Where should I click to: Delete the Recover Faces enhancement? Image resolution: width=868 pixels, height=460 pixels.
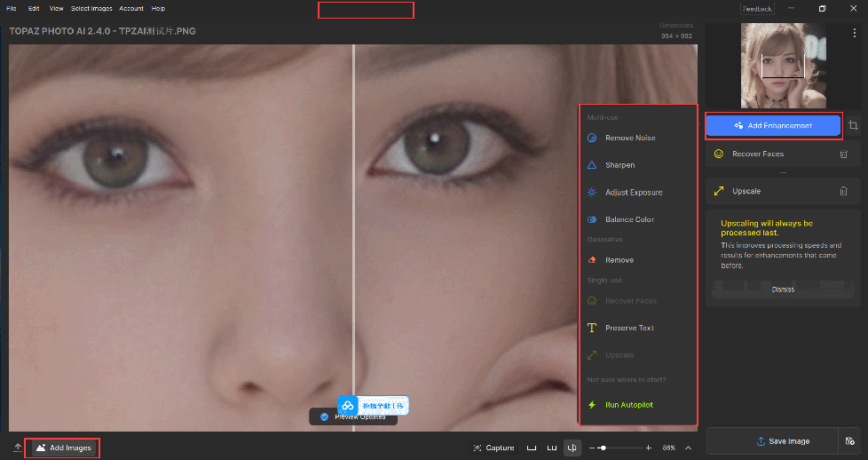(x=844, y=154)
